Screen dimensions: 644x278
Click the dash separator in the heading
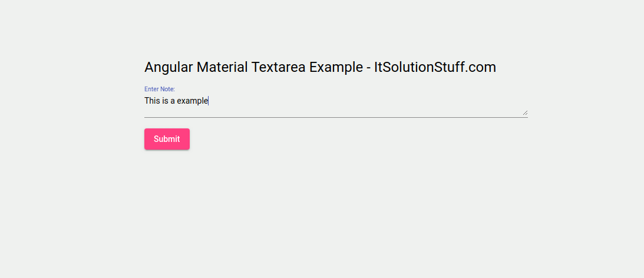click(x=368, y=68)
